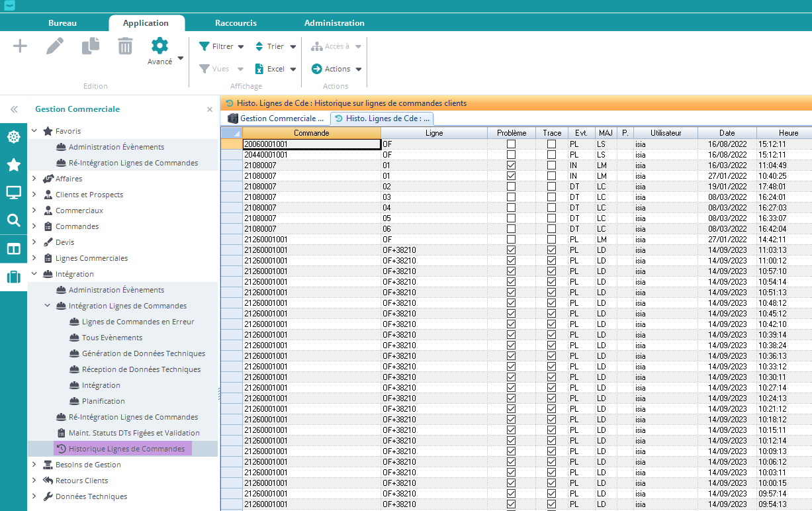Collapse the side panel with double chevron

tap(13, 109)
